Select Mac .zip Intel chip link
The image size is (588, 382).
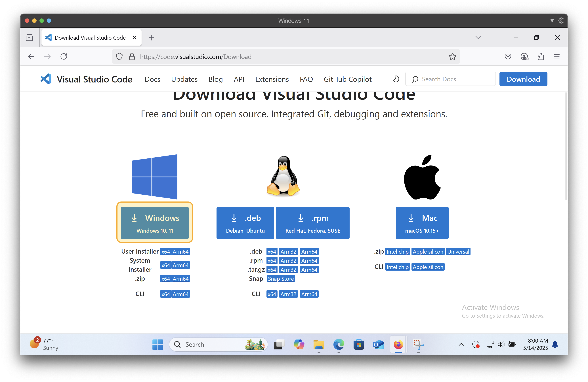(397, 251)
